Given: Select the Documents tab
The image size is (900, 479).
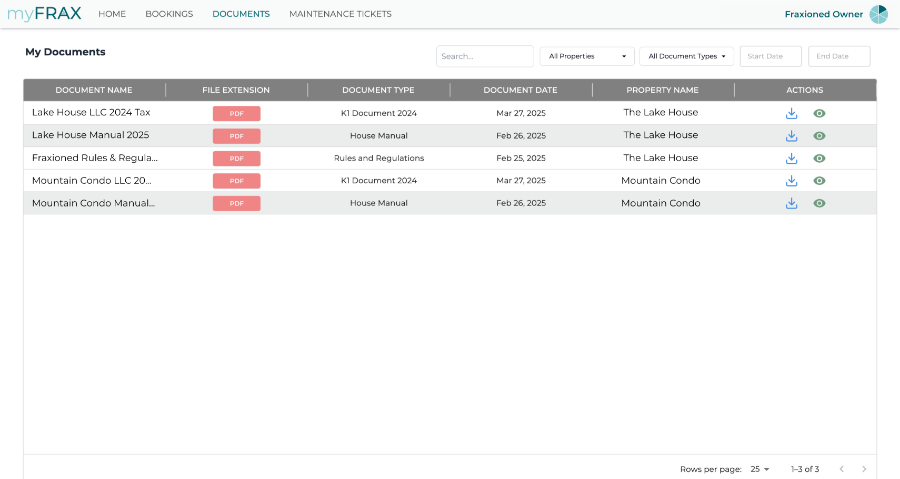Looking at the screenshot, I should click(241, 14).
